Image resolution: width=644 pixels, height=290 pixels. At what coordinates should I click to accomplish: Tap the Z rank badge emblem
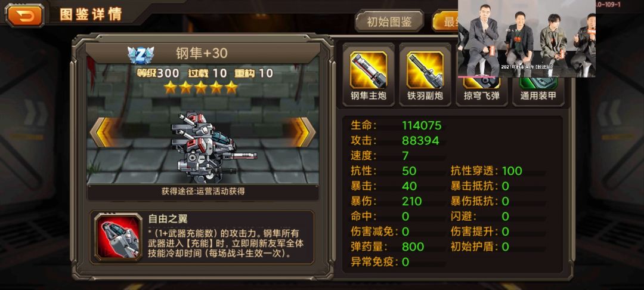[x=141, y=54]
